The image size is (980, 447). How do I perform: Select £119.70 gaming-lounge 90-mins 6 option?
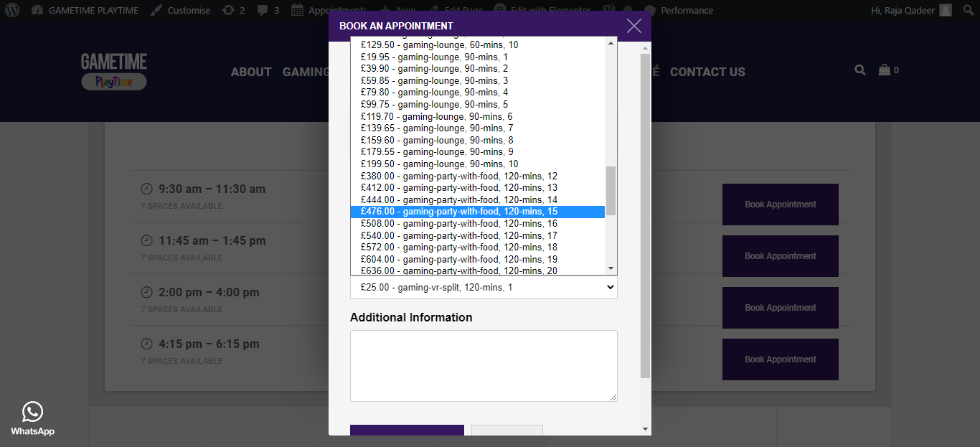pos(477,116)
